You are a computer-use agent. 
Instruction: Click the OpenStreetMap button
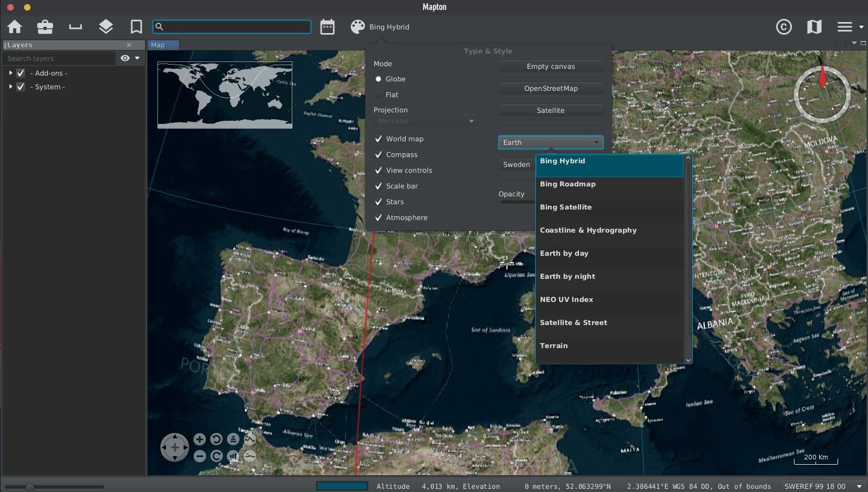[x=551, y=89]
